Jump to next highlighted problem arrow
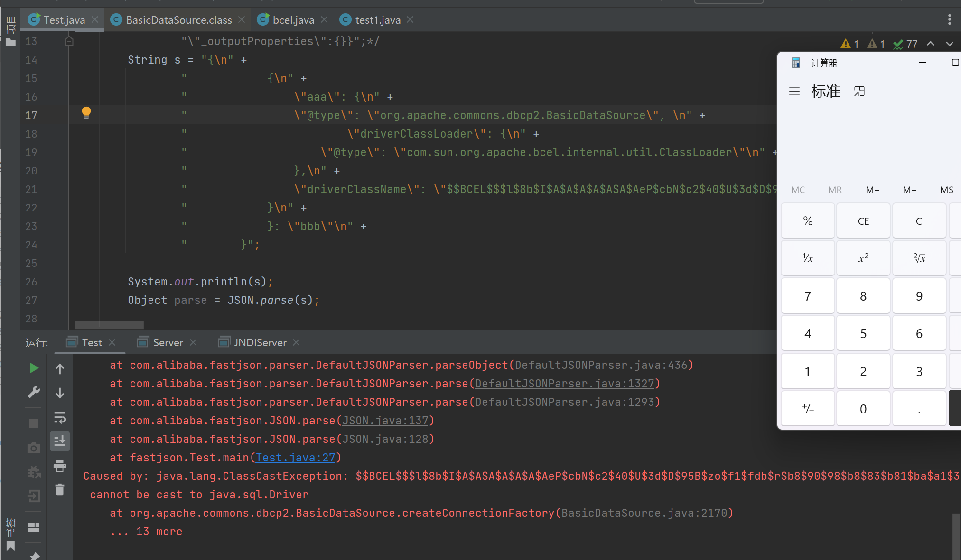Viewport: 961px width, 560px height. pos(949,44)
